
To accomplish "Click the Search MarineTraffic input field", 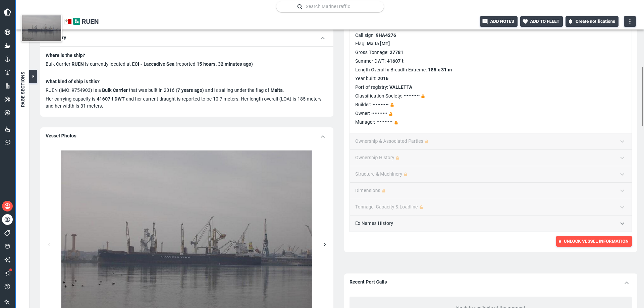I will pyautogui.click(x=330, y=7).
